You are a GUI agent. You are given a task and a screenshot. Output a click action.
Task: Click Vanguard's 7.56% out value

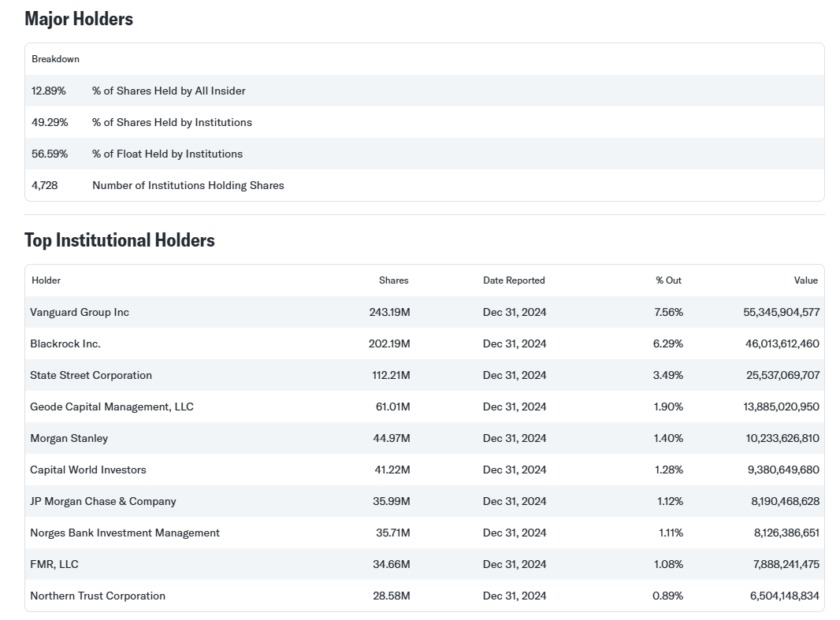click(x=668, y=312)
